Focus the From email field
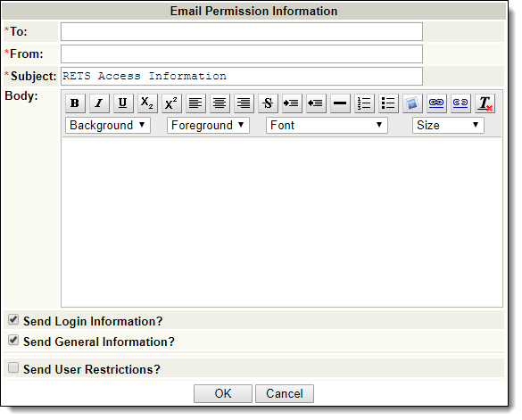The image size is (522, 420). pos(242,54)
